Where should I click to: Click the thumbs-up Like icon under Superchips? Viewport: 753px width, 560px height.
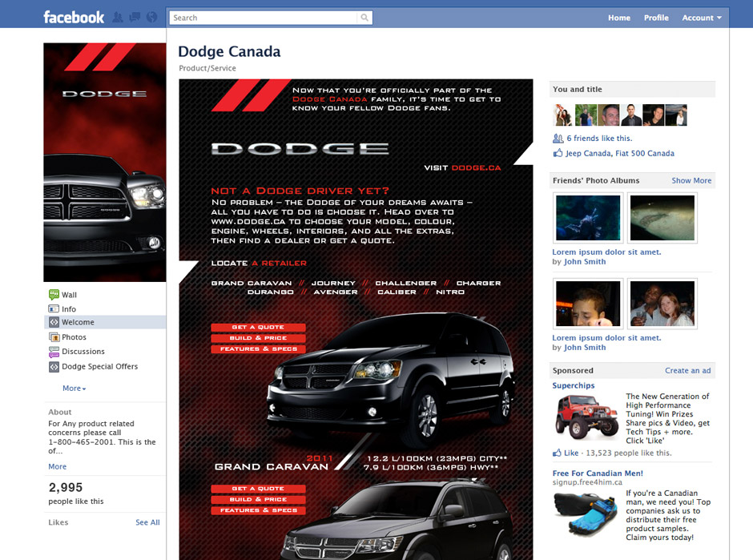pyautogui.click(x=557, y=453)
